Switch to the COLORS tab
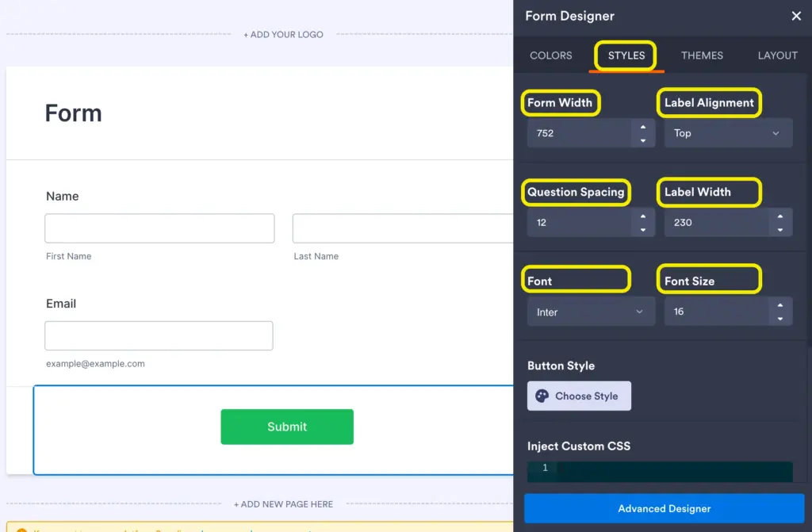This screenshot has height=532, width=812. (x=550, y=55)
